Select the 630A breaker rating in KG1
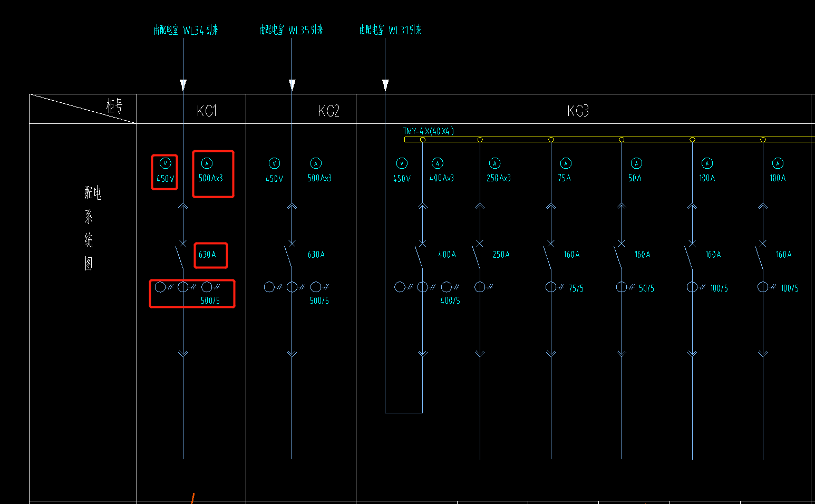 coord(207,255)
